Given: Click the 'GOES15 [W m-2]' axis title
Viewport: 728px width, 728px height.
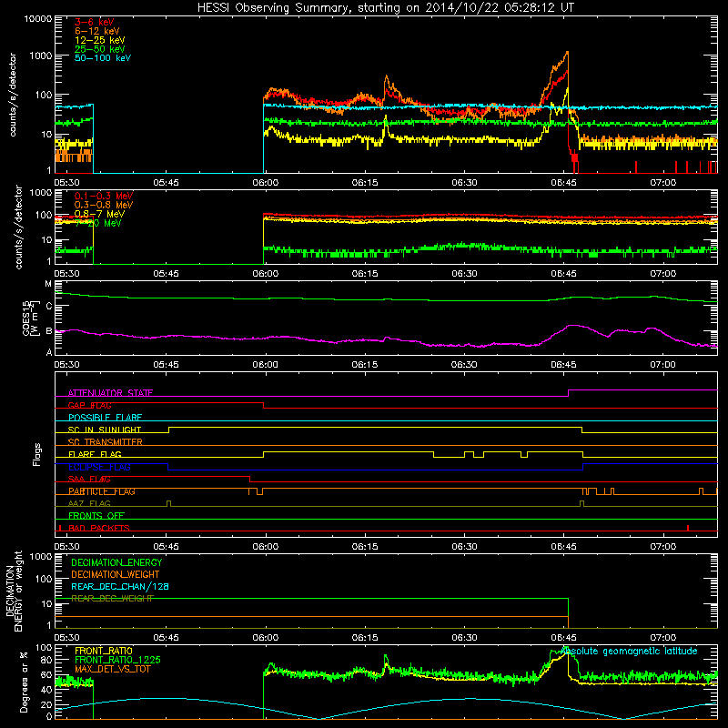Looking at the screenshot, I should point(31,318).
